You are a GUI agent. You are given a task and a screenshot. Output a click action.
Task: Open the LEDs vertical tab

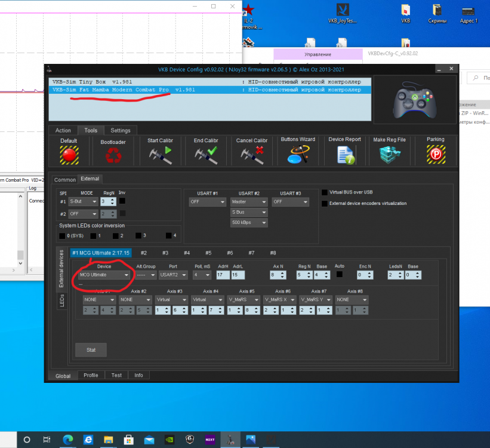point(62,300)
